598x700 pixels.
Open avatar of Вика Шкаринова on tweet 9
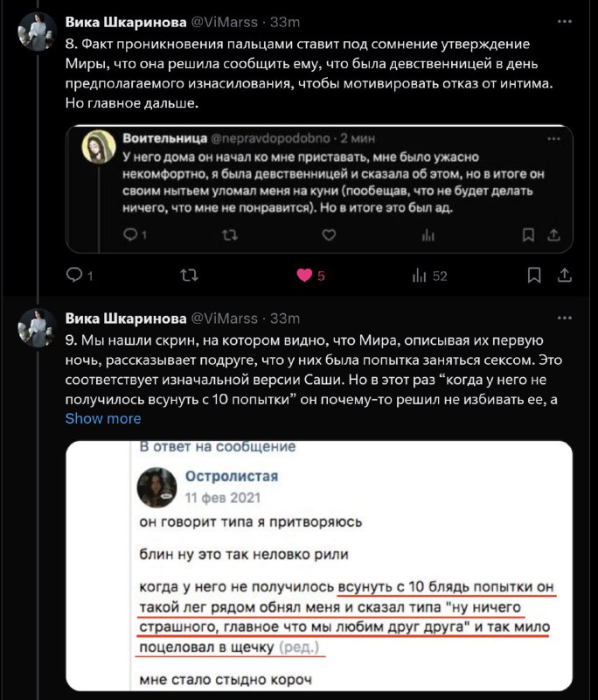tap(37, 327)
